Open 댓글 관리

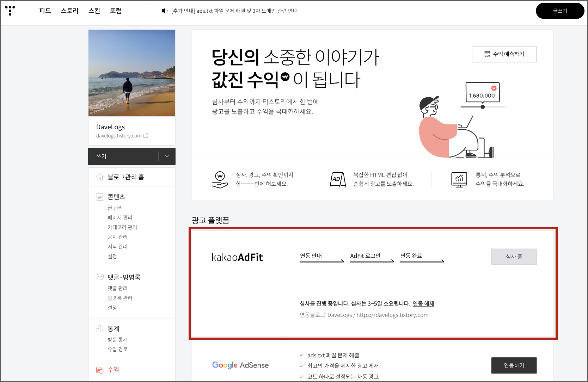click(117, 288)
